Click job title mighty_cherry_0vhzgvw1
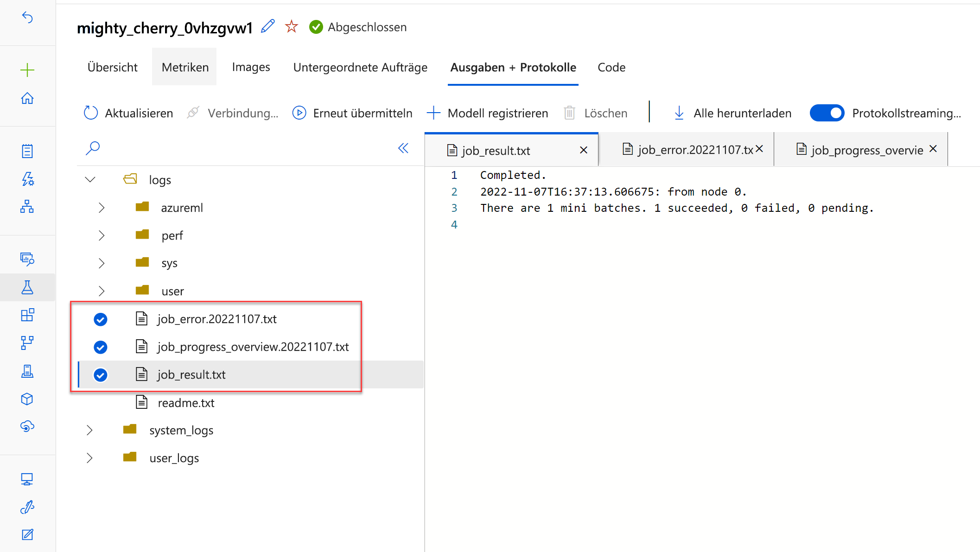 pos(165,28)
